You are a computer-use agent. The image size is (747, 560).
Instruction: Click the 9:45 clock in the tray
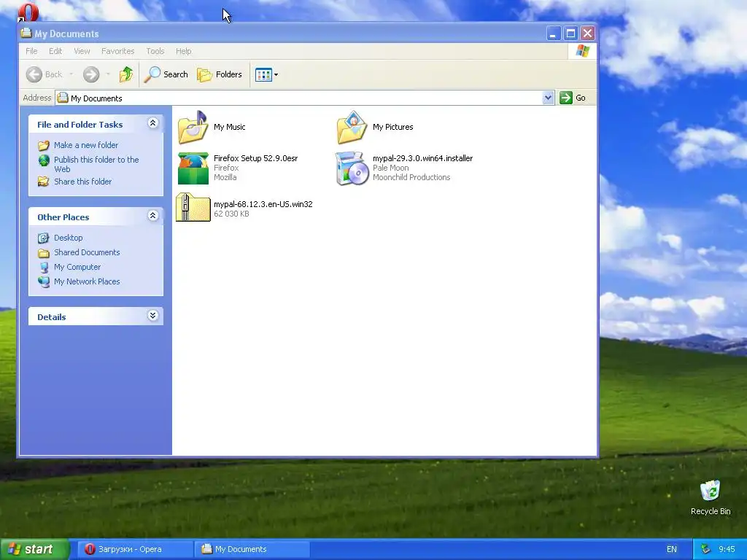[727, 549]
